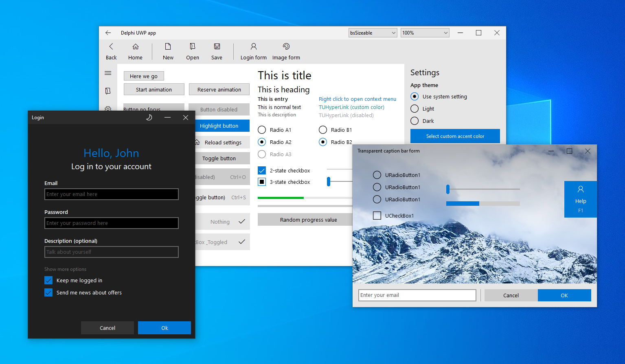The height and width of the screenshot is (364, 625).
Task: Click the Random progress value button
Action: coord(308,219)
